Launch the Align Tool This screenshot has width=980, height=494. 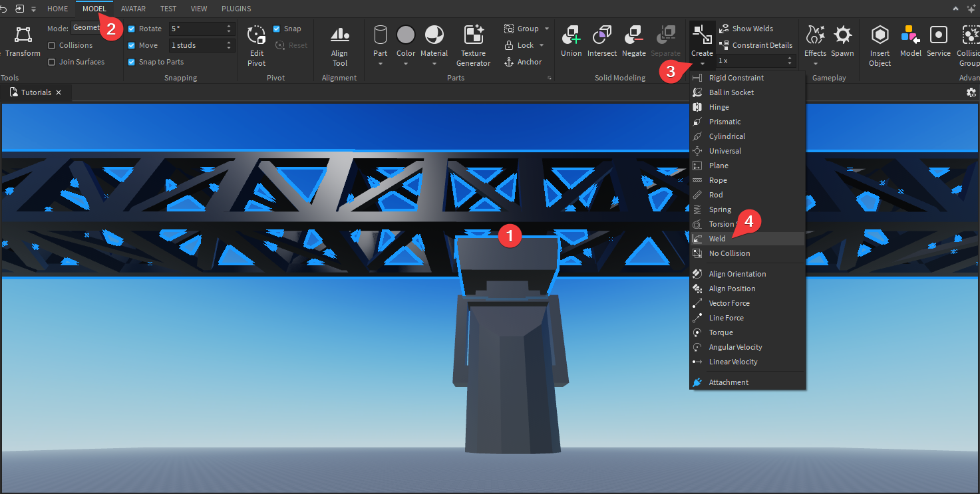point(339,35)
